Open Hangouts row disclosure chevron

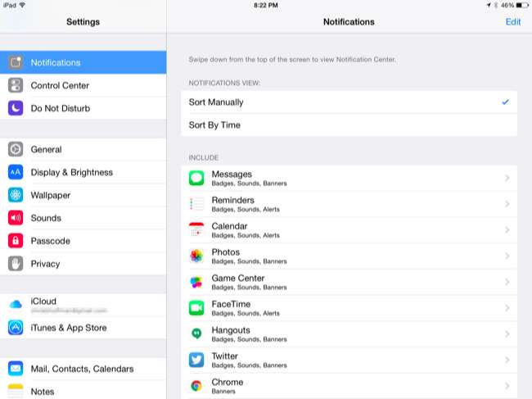[507, 333]
